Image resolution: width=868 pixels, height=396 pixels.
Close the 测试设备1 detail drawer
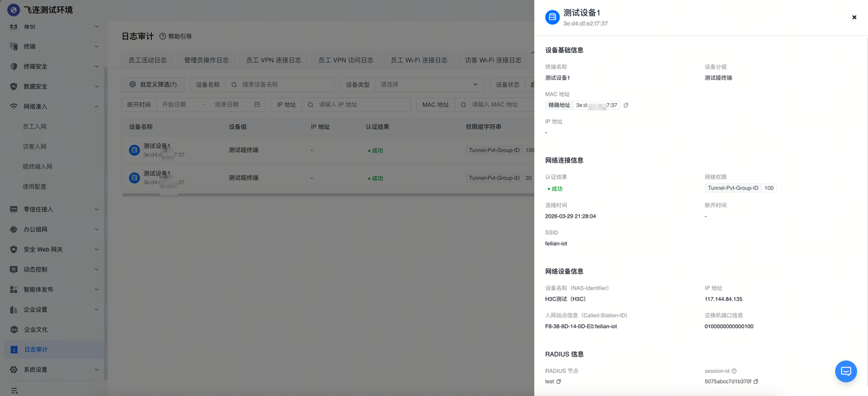(x=854, y=18)
